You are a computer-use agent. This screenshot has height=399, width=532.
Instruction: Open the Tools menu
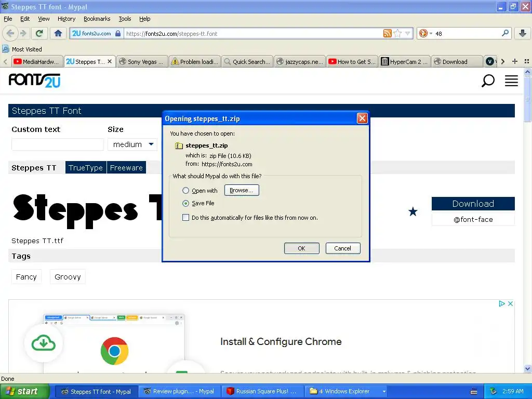(x=125, y=19)
